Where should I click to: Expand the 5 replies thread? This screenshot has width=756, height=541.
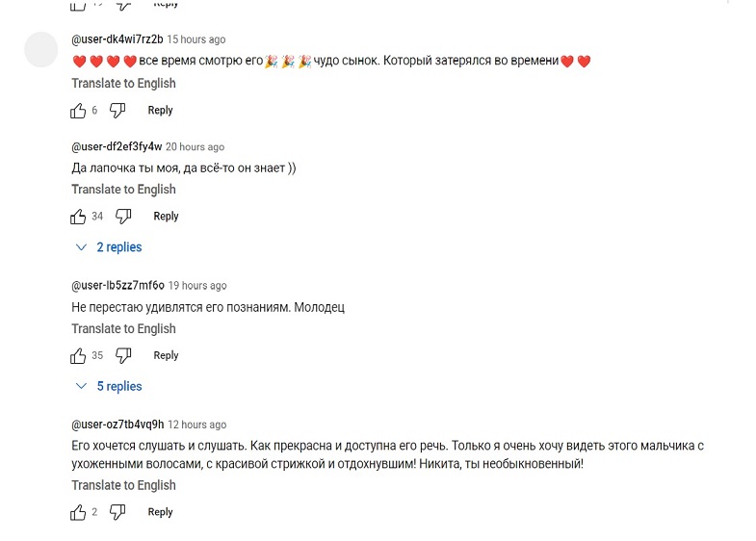[x=109, y=386]
